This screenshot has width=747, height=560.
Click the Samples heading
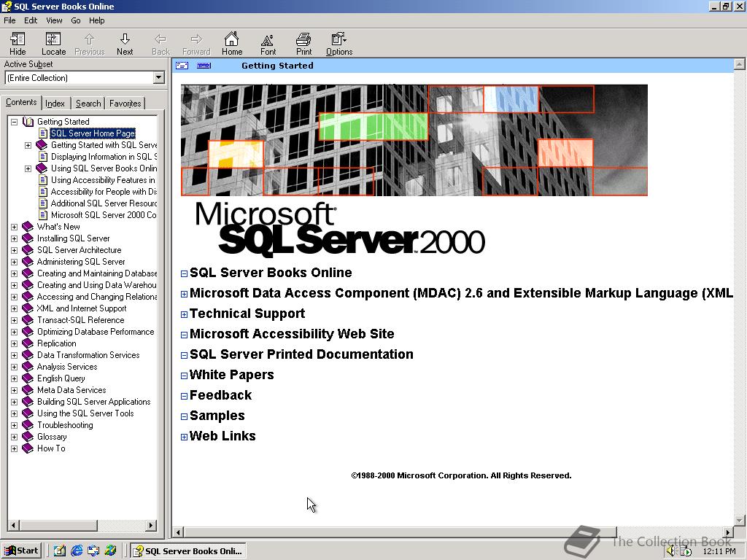pos(217,416)
